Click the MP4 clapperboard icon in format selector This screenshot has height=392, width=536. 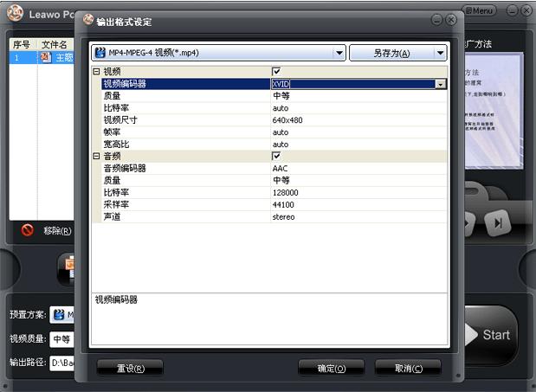100,53
